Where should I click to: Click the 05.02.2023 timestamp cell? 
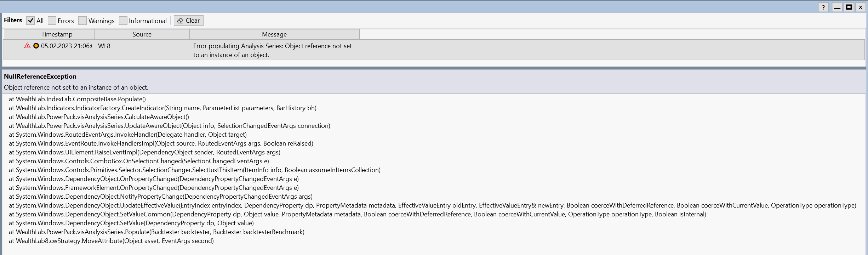[x=66, y=46]
